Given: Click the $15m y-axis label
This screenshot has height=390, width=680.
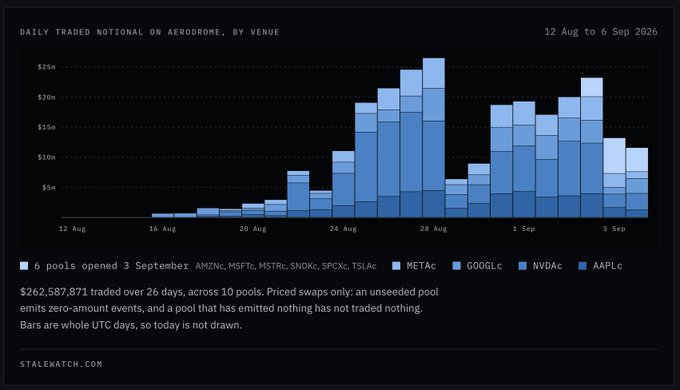Looking at the screenshot, I should (46, 127).
